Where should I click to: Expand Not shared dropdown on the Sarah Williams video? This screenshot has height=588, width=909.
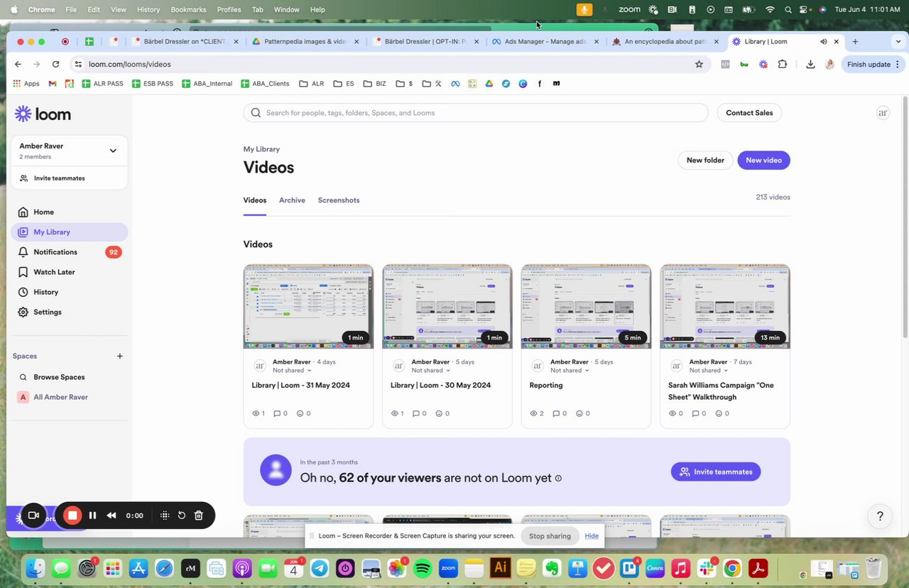pyautogui.click(x=709, y=371)
